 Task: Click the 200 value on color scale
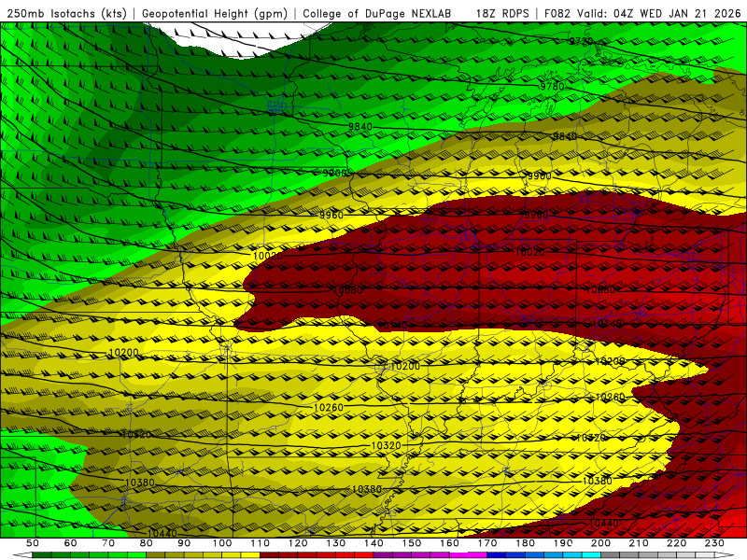pos(600,542)
